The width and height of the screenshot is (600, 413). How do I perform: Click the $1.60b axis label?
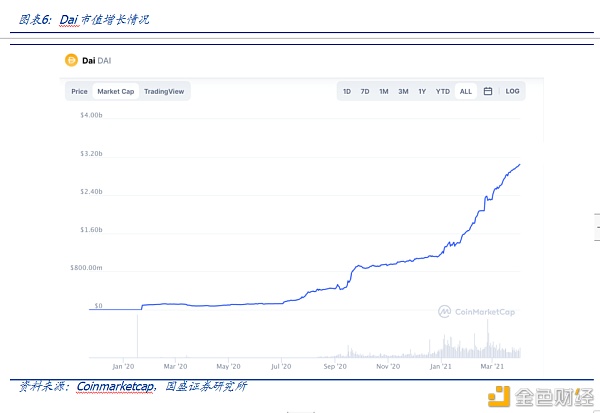(91, 230)
